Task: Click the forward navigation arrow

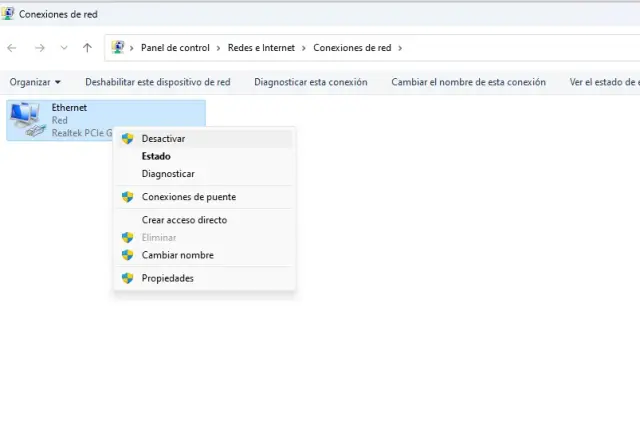Action: click(x=39, y=48)
